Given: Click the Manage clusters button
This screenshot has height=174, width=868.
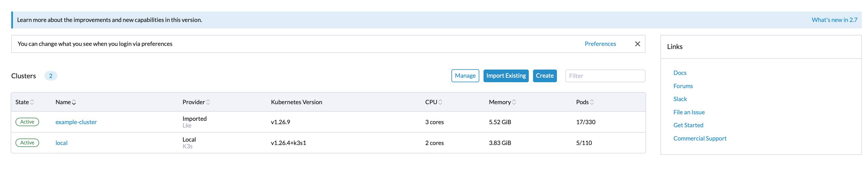Looking at the screenshot, I should tap(465, 76).
